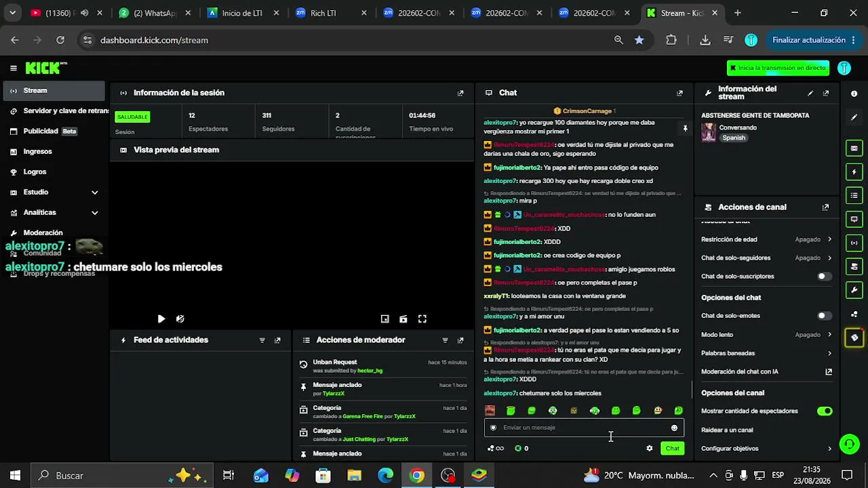Click the Enviar un mensaje field
This screenshot has width=868, height=488.
[x=583, y=428]
